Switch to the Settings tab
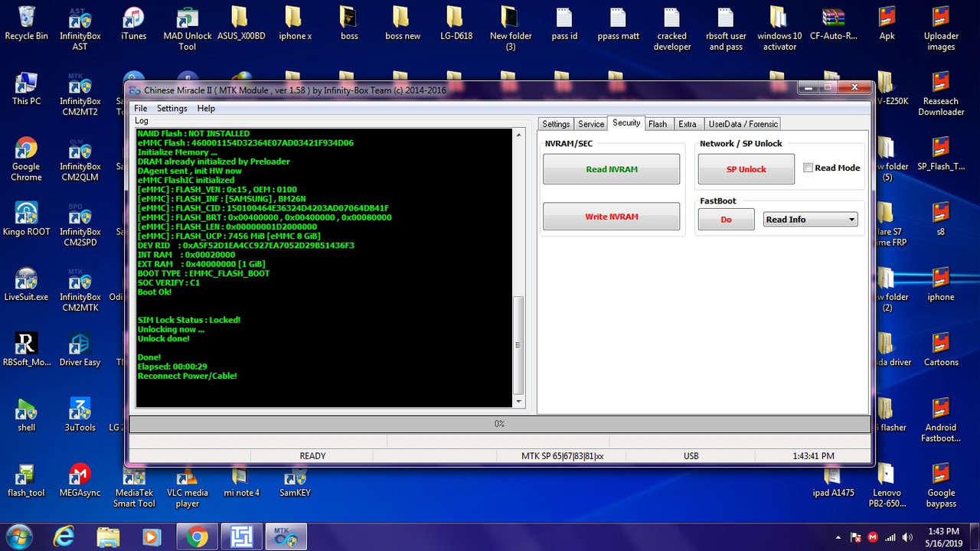Screen dimensions: 980x551 click(x=556, y=124)
